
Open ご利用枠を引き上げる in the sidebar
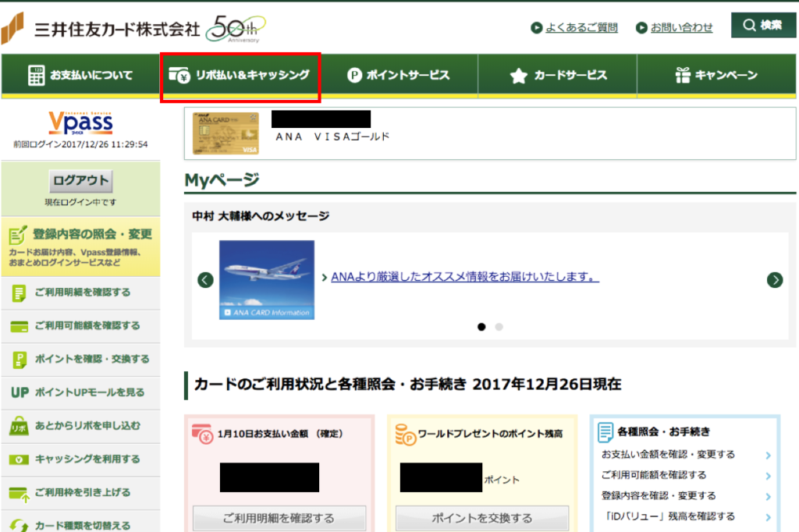coord(80,493)
